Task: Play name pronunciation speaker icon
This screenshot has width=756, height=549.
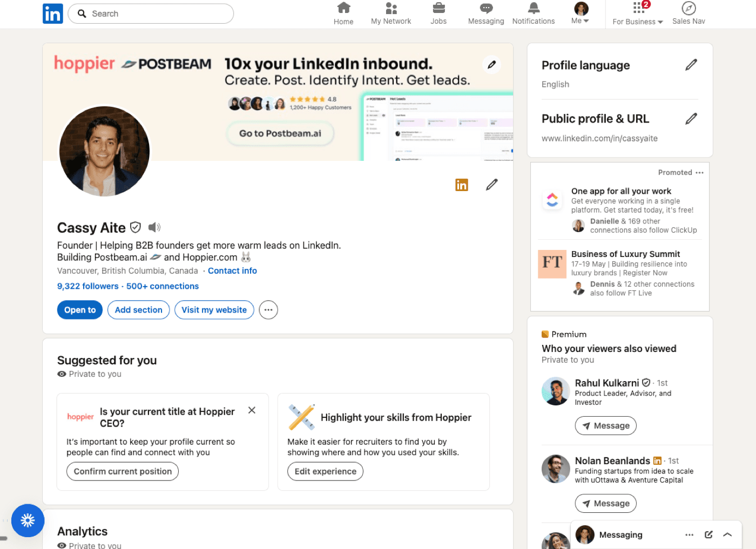Action: pyautogui.click(x=154, y=227)
